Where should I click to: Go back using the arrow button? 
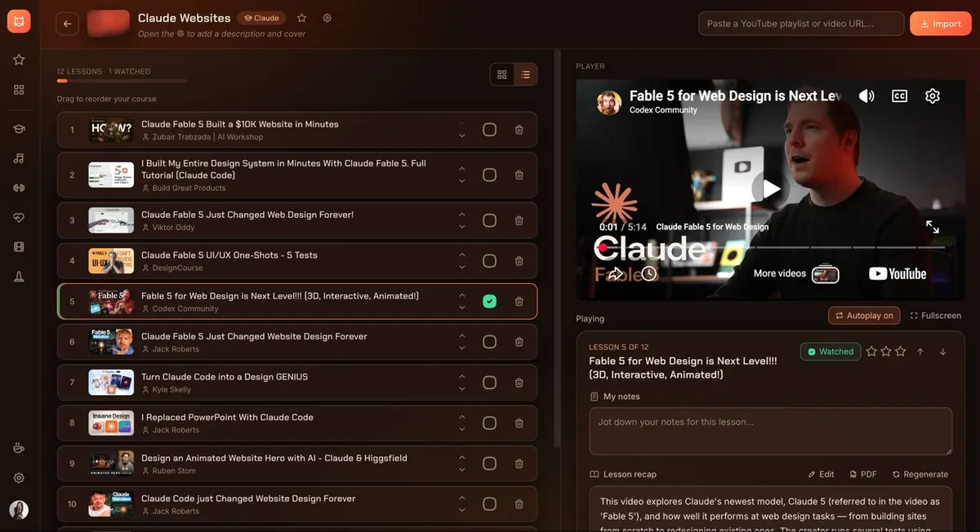coord(67,24)
